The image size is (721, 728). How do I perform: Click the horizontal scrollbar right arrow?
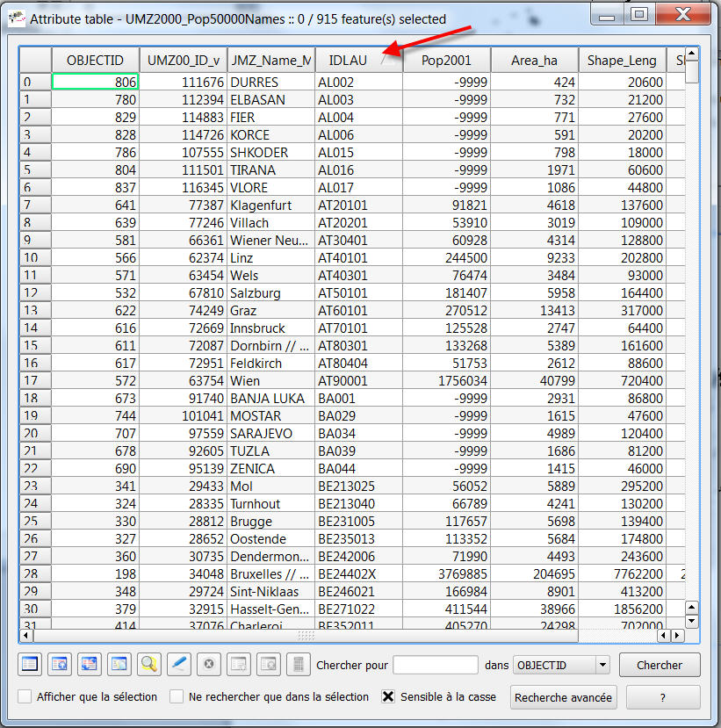[677, 635]
